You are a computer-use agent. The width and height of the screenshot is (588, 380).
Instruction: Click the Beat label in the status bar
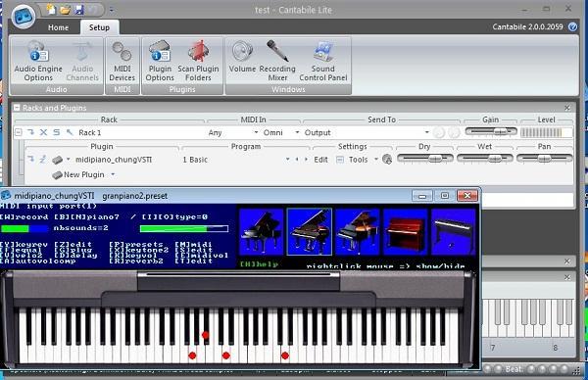click(514, 369)
